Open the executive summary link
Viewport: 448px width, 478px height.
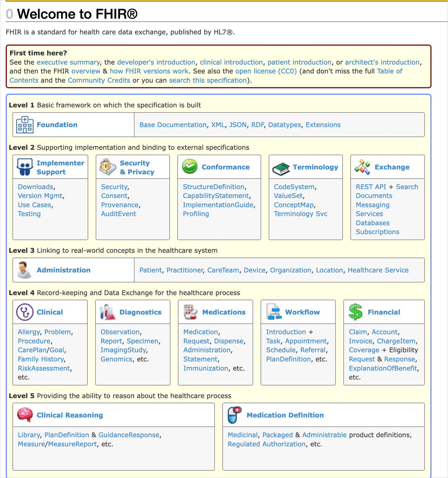pyautogui.click(x=68, y=62)
